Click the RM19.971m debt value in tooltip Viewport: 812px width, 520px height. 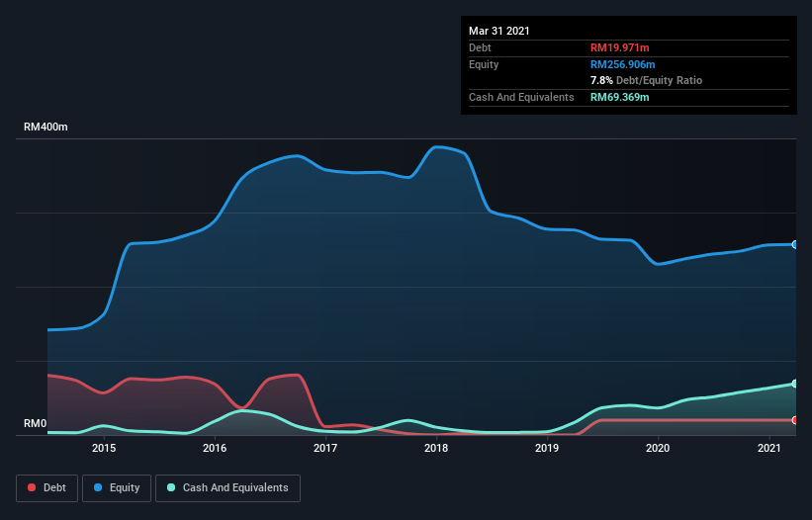click(619, 47)
